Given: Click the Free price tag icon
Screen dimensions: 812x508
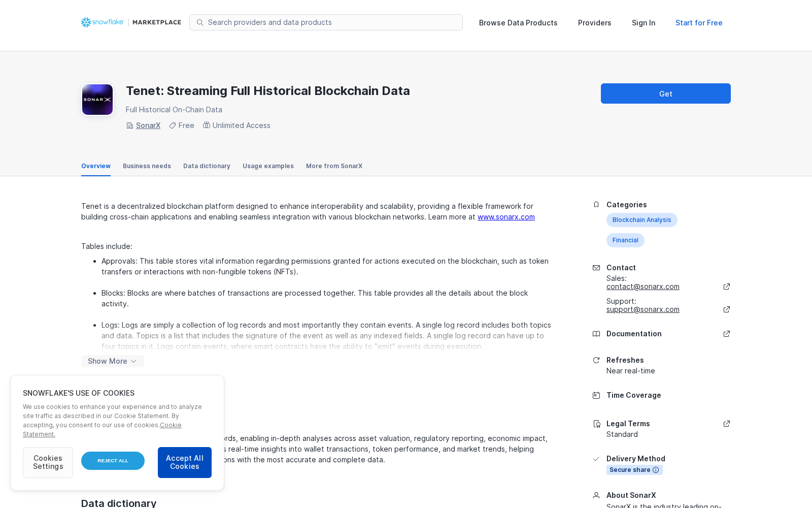Looking at the screenshot, I should click(173, 125).
